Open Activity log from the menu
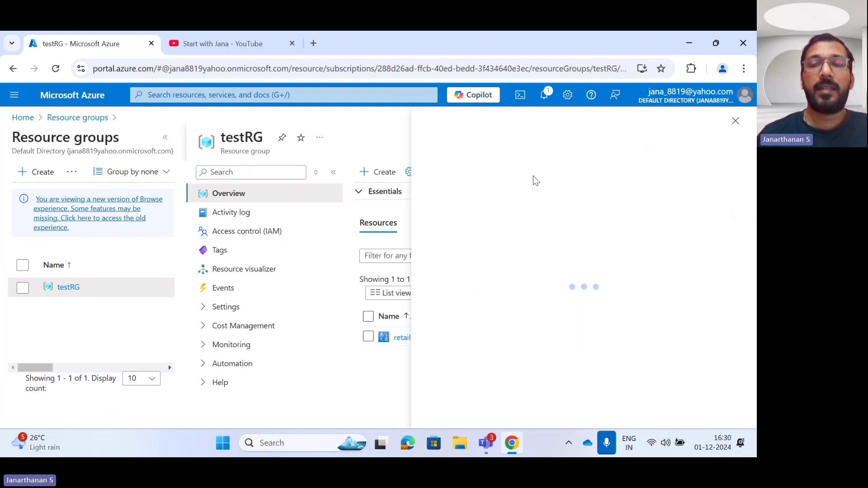Image resolution: width=868 pixels, height=488 pixels. pyautogui.click(x=231, y=212)
